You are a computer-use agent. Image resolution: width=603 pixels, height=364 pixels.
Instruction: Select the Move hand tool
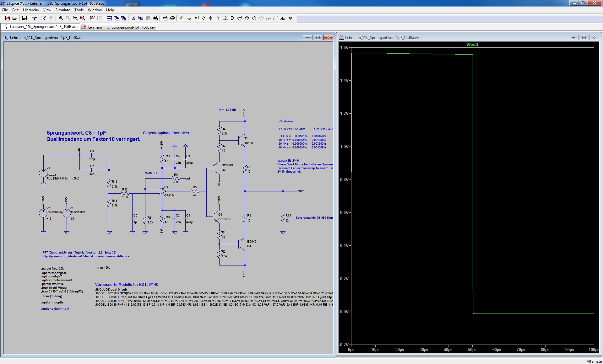[x=240, y=18]
